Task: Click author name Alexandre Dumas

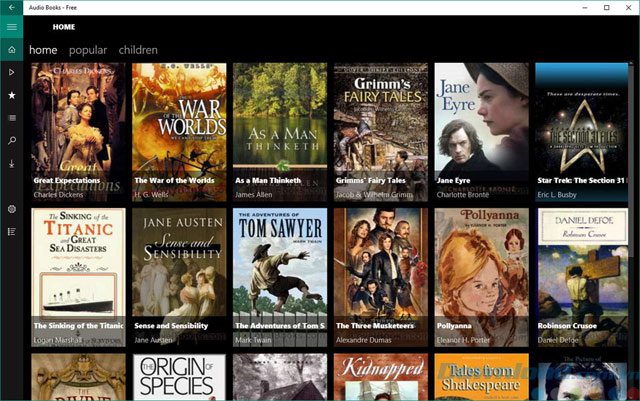Action: [364, 340]
